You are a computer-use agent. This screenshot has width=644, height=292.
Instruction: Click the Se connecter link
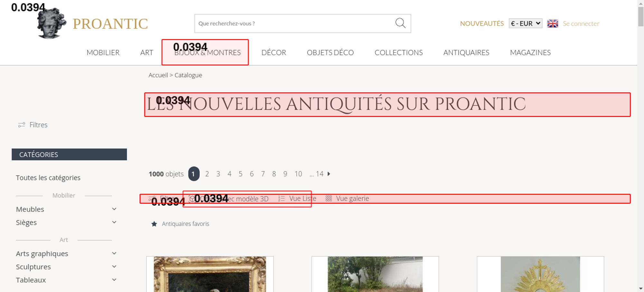coord(581,23)
